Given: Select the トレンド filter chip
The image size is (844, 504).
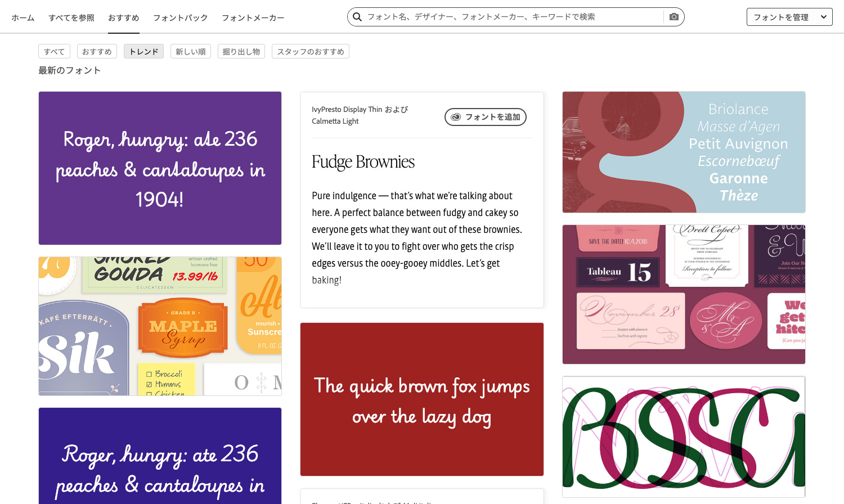Looking at the screenshot, I should pyautogui.click(x=144, y=51).
